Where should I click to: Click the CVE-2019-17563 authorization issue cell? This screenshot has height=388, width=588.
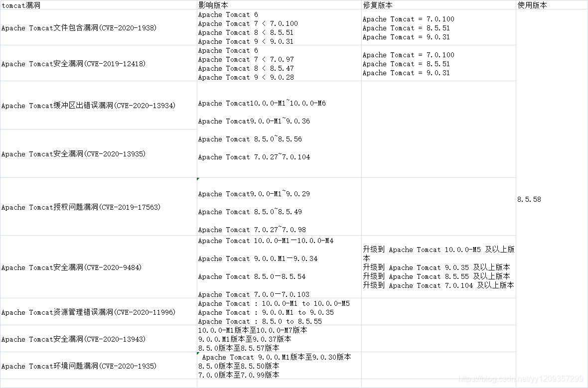click(99, 207)
